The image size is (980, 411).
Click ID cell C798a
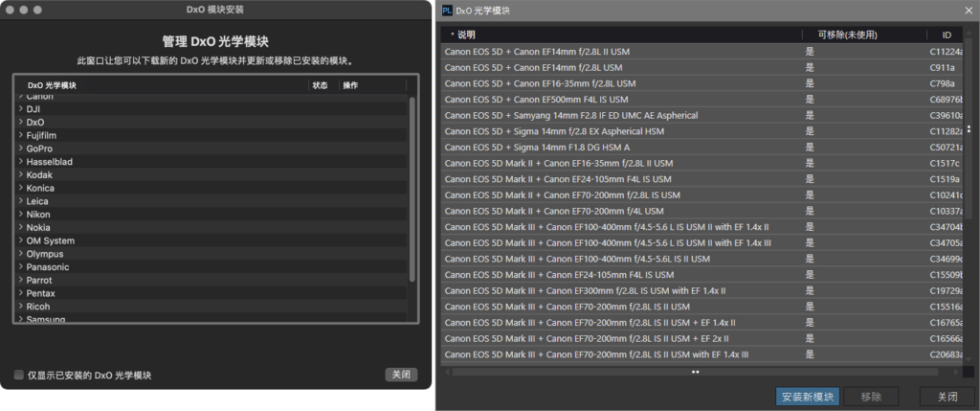[942, 83]
